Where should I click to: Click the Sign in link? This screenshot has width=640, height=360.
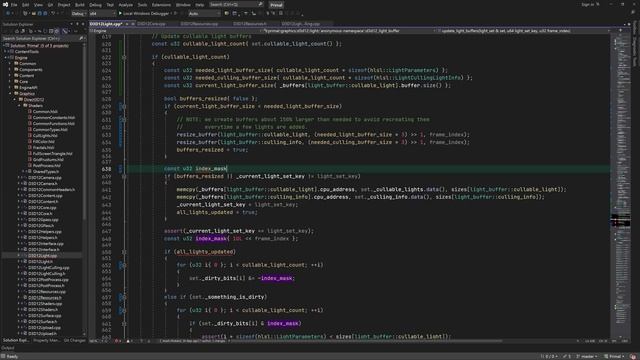click(589, 4)
